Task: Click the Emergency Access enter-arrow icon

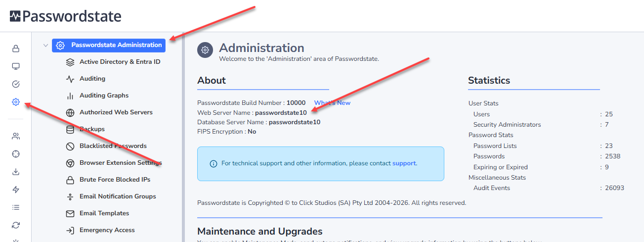Action: (x=70, y=230)
